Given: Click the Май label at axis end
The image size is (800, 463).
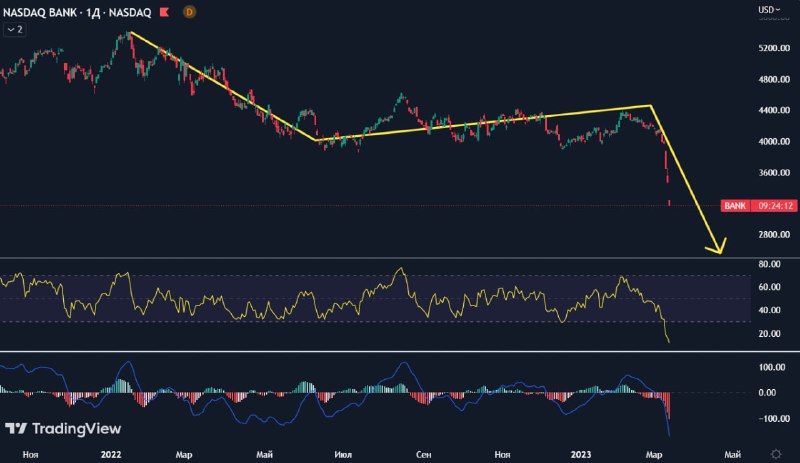Looking at the screenshot, I should pos(733,454).
